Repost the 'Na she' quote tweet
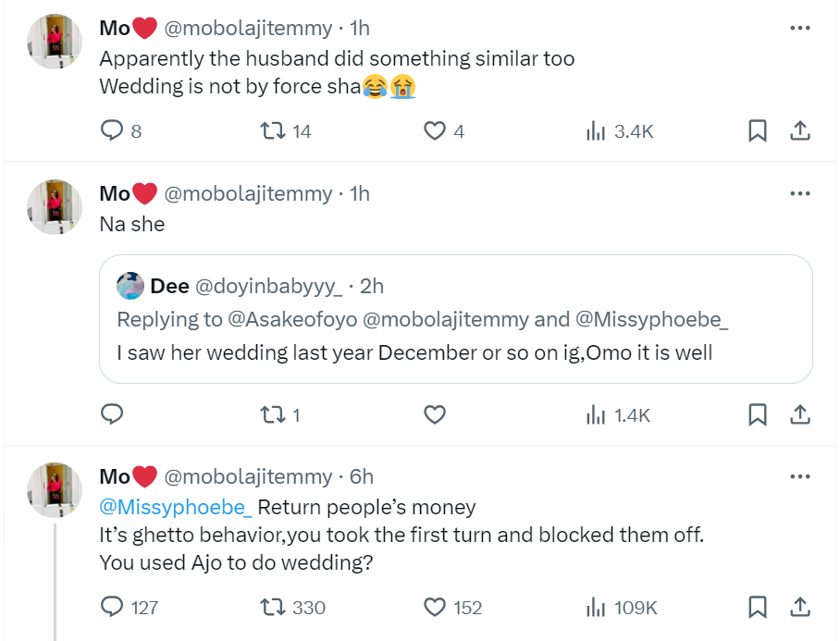Viewport: 840px width, 641px height. point(273,415)
